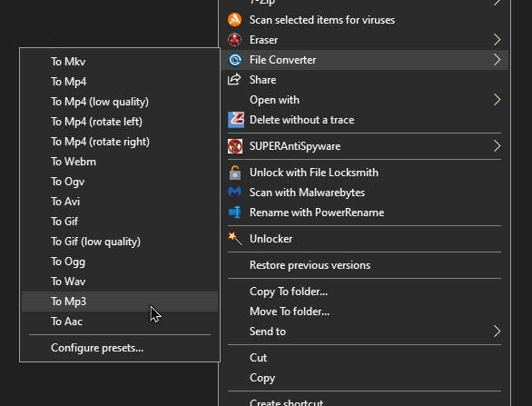Convert file To Aac

click(x=120, y=322)
